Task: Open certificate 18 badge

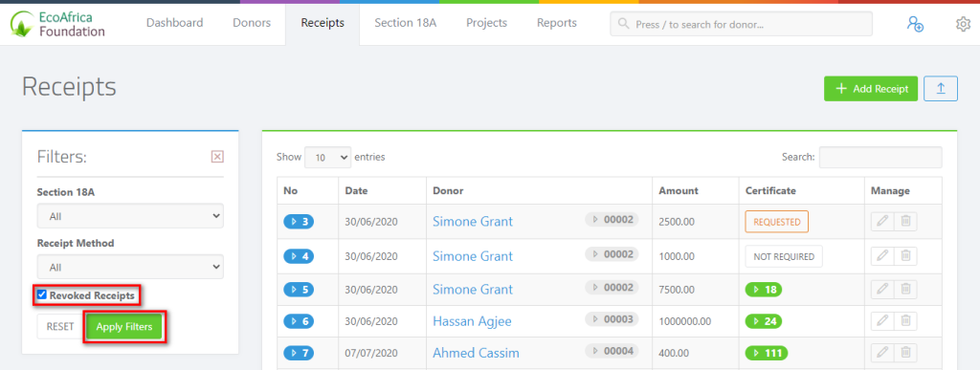Action: [763, 290]
